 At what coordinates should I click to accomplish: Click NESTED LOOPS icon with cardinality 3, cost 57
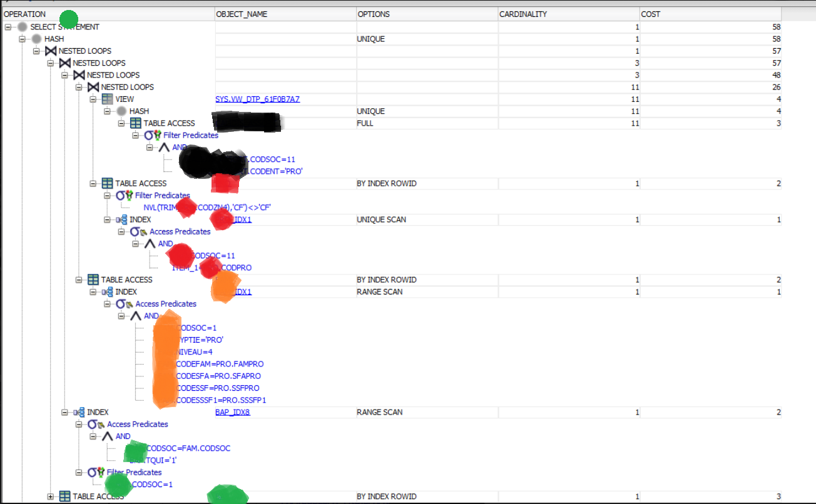[x=65, y=63]
